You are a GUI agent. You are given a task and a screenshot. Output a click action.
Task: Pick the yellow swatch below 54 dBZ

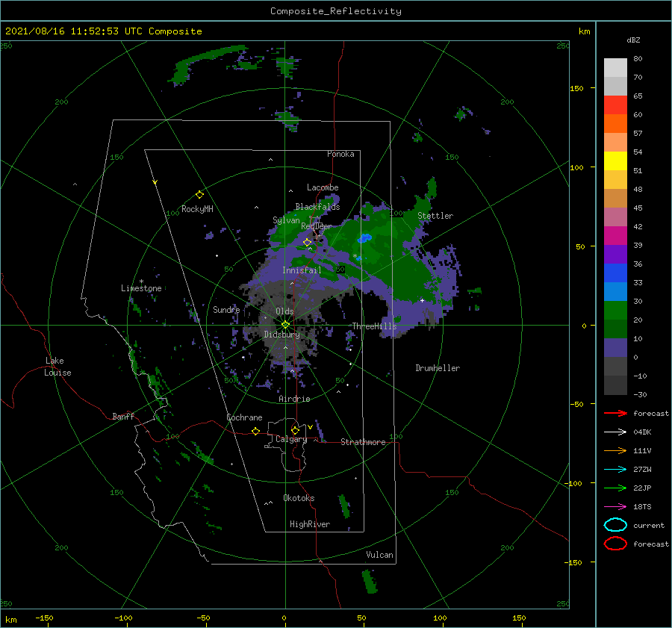[615, 161]
